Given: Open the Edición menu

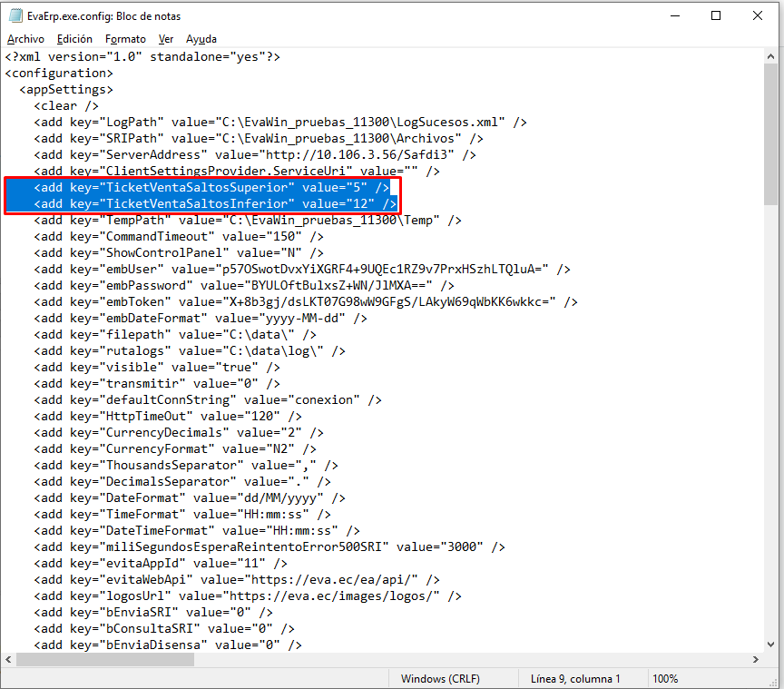Looking at the screenshot, I should point(74,39).
